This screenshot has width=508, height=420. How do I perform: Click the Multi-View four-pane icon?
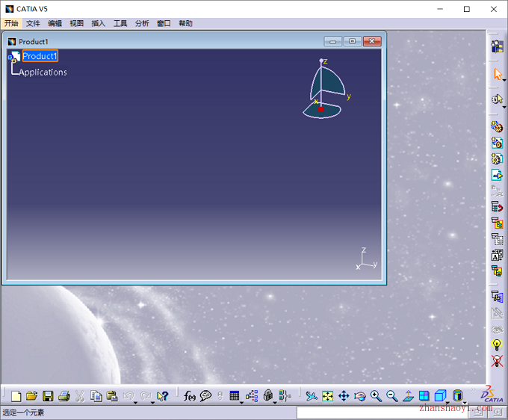424,396
